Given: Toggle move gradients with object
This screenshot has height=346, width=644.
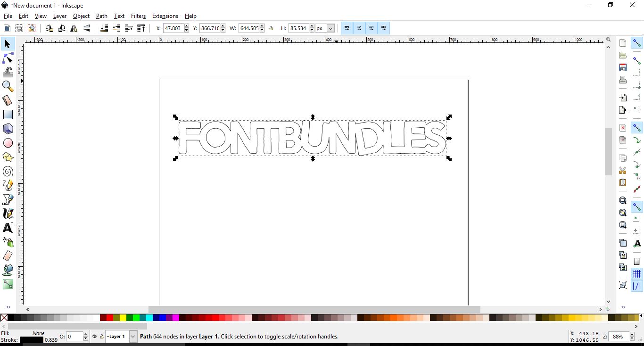Looking at the screenshot, I should pyautogui.click(x=371, y=28).
